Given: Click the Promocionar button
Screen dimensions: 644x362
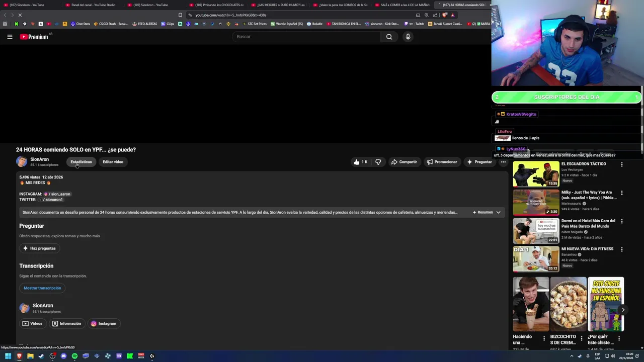Looking at the screenshot, I should tap(442, 162).
